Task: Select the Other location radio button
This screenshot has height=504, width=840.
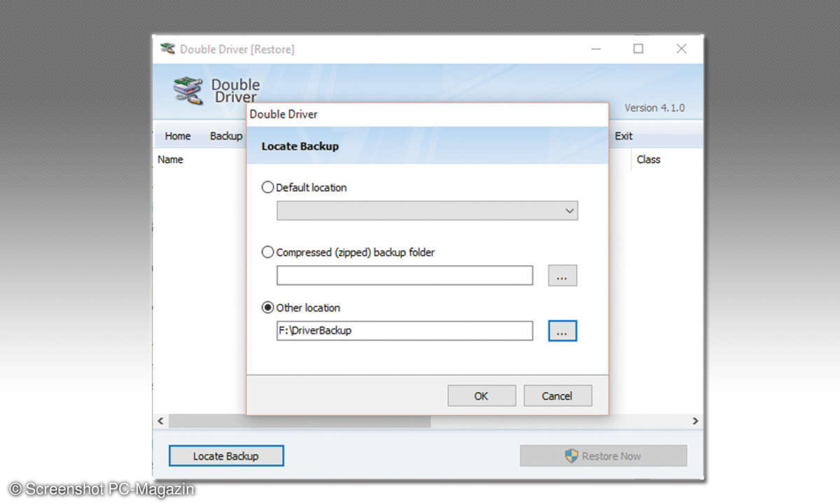Action: point(267,308)
